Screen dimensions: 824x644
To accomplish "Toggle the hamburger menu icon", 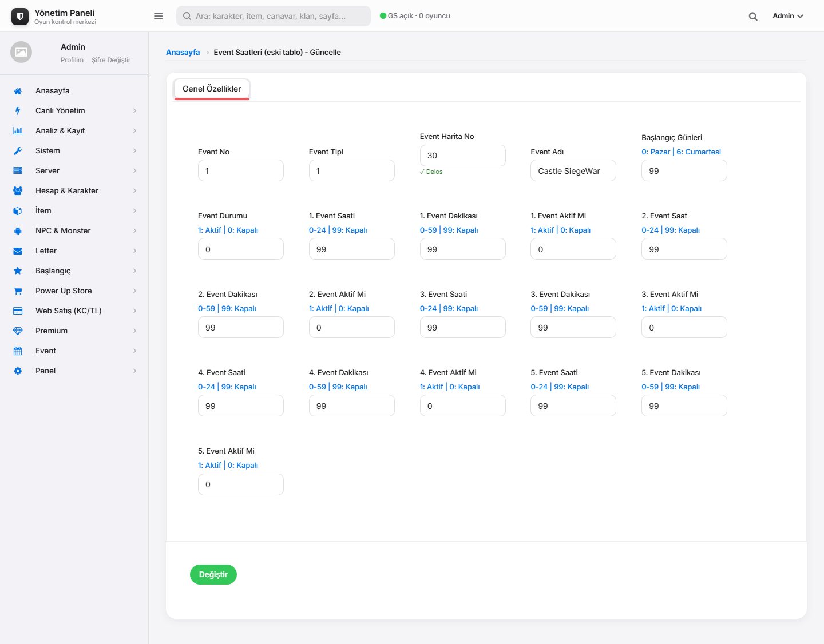I will point(159,16).
